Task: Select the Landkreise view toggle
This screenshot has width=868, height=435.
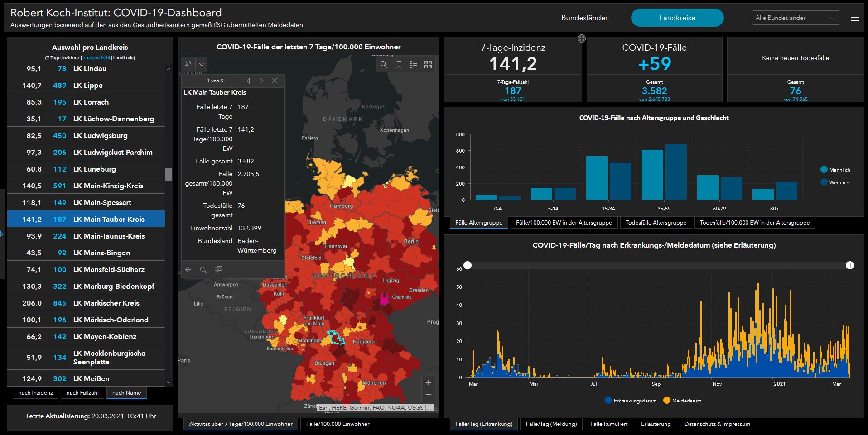Action: (x=677, y=18)
